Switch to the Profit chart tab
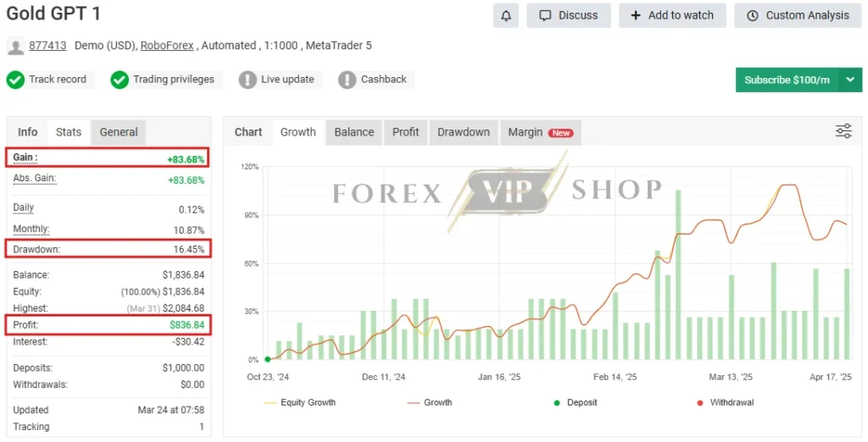 [x=406, y=132]
